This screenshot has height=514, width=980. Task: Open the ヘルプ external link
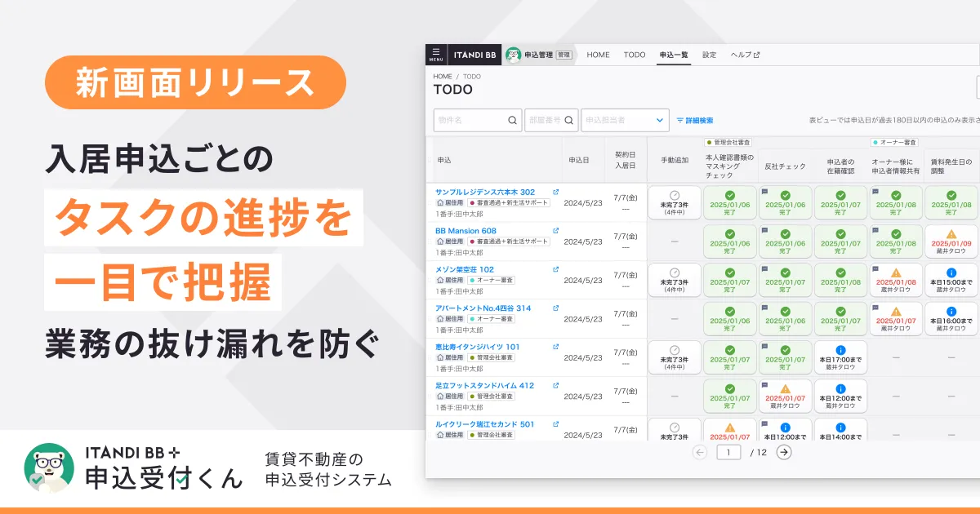[x=745, y=55]
